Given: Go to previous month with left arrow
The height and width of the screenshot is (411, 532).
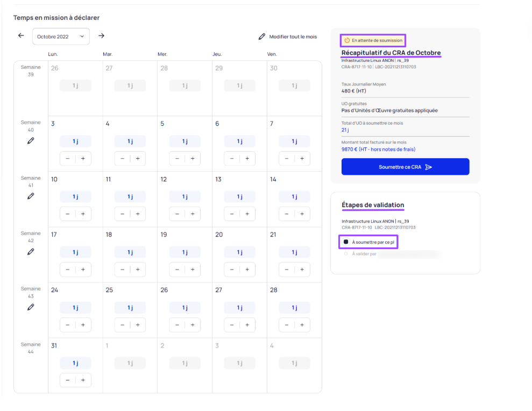Looking at the screenshot, I should [x=21, y=36].
